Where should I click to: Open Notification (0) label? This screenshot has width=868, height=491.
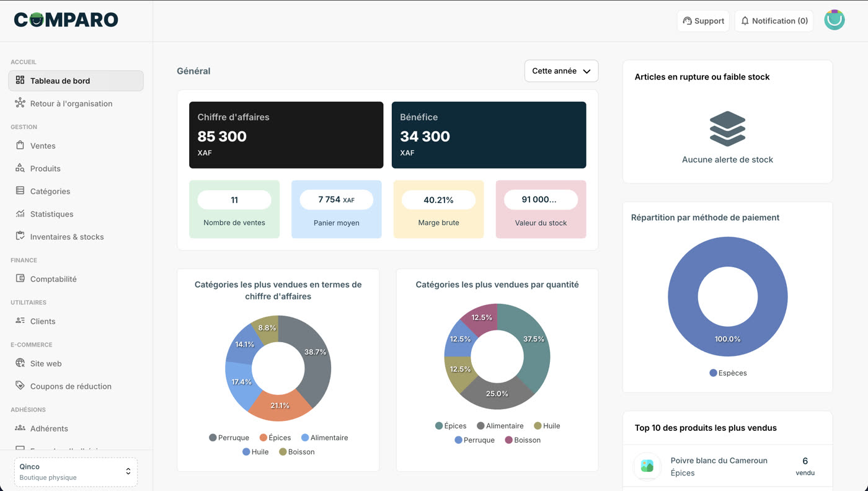780,21
